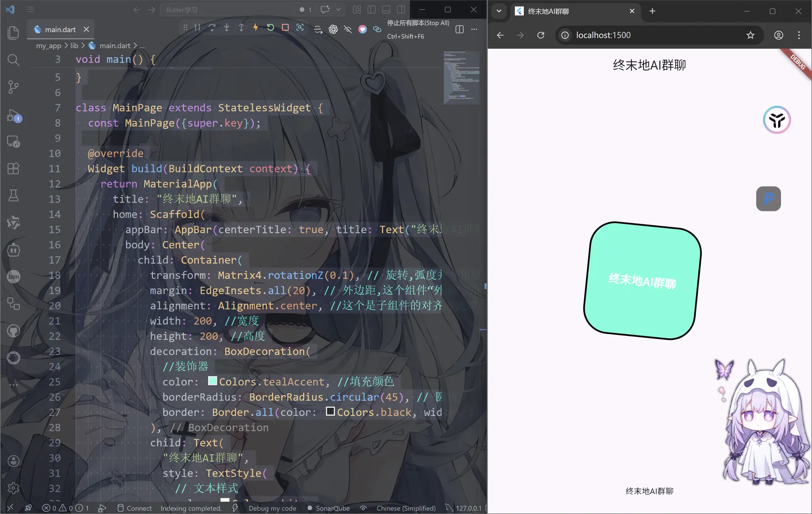
Task: Expand the breadcrumb ellipsis symbol
Action: click(x=142, y=45)
